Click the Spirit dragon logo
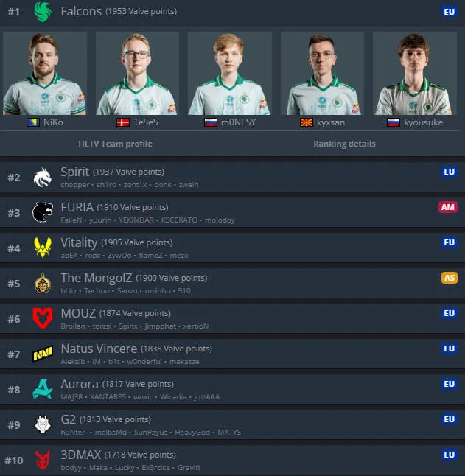 tap(43, 178)
